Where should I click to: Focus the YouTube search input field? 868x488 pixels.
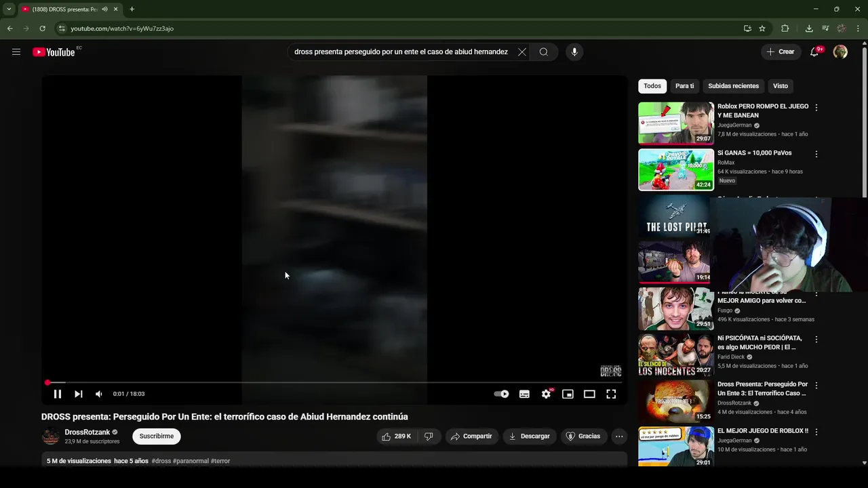pyautogui.click(x=401, y=52)
